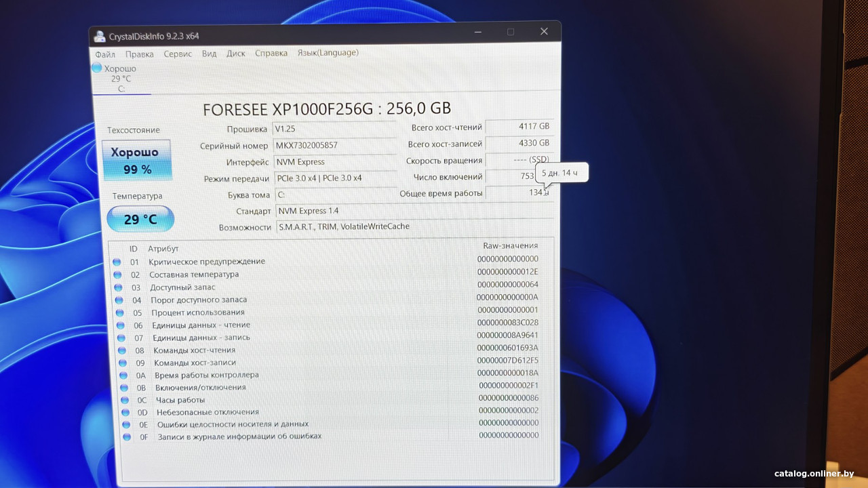This screenshot has height=488, width=868.
Task: Click status icon for Единицы данных - чтение row
Action: click(121, 325)
